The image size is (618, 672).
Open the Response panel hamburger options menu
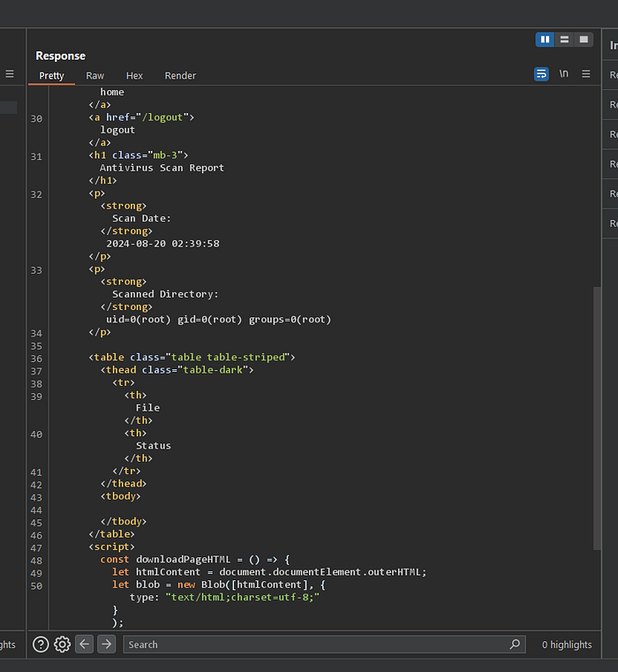(585, 74)
